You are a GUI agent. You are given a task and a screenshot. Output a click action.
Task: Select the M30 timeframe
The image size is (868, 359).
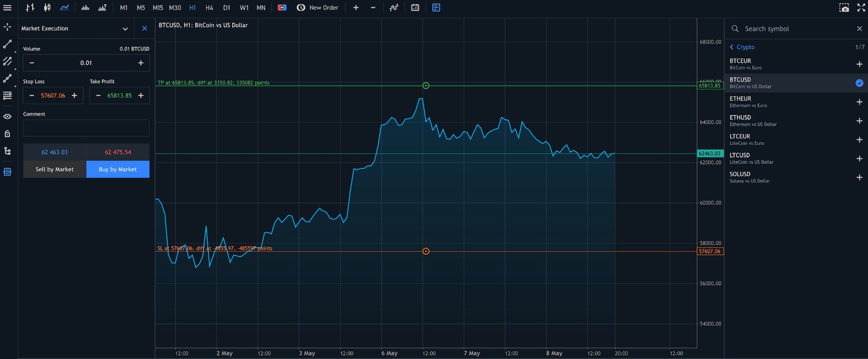point(175,8)
